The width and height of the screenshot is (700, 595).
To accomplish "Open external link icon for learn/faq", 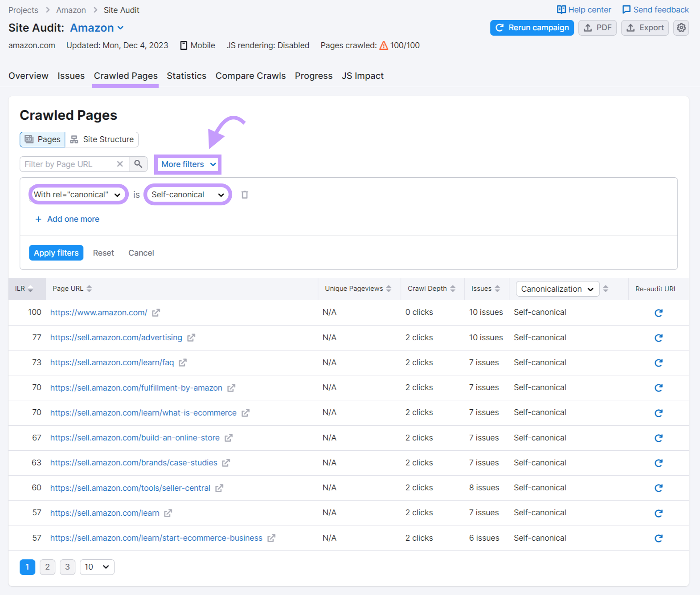I will pyautogui.click(x=182, y=363).
